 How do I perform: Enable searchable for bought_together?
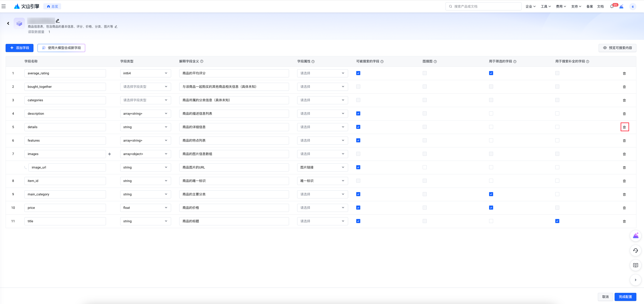point(358,87)
